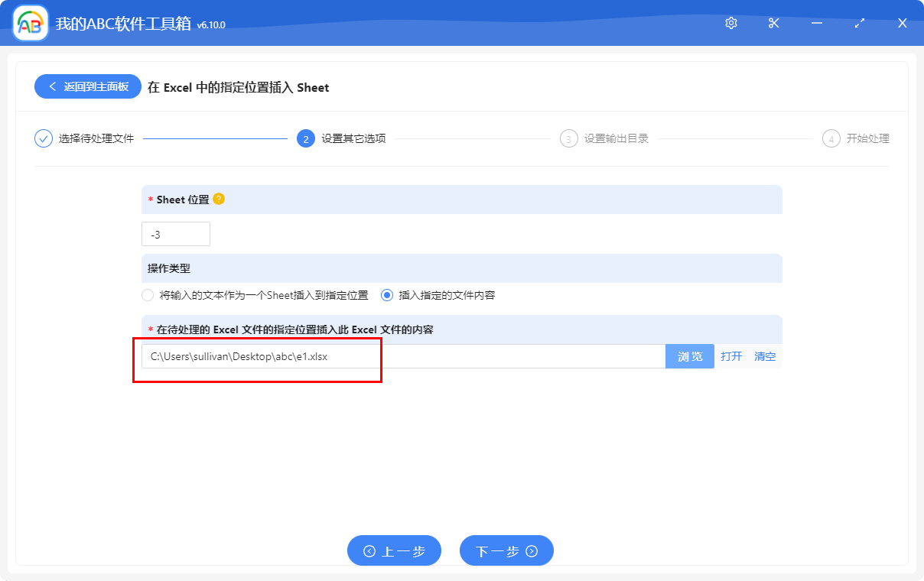Image resolution: width=924 pixels, height=581 pixels.
Task: Click the Sheet 位置 section label
Action: coord(183,199)
